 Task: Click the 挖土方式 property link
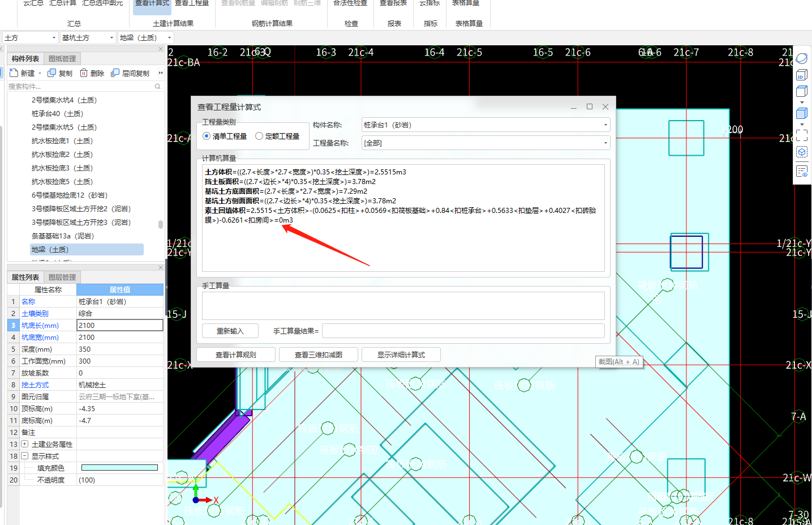35,385
